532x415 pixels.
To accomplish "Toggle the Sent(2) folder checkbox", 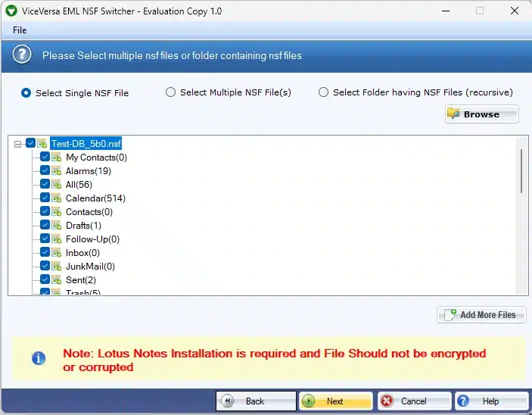I will coord(45,280).
